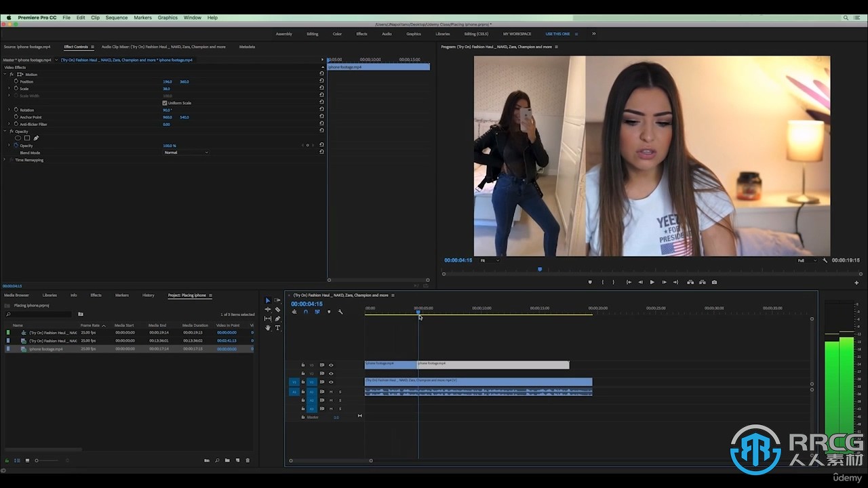Toggle Linked Selection in timeline
This screenshot has height=488, width=868.
tap(317, 312)
